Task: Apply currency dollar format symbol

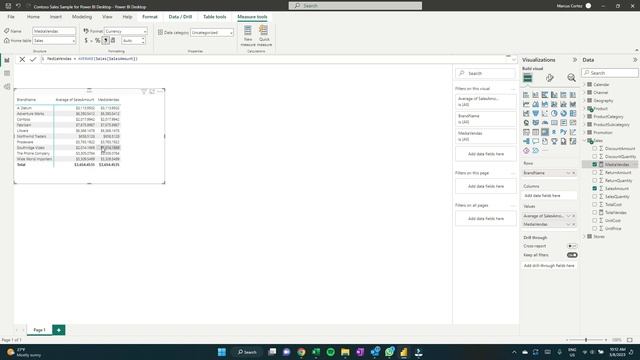Action: (x=86, y=40)
